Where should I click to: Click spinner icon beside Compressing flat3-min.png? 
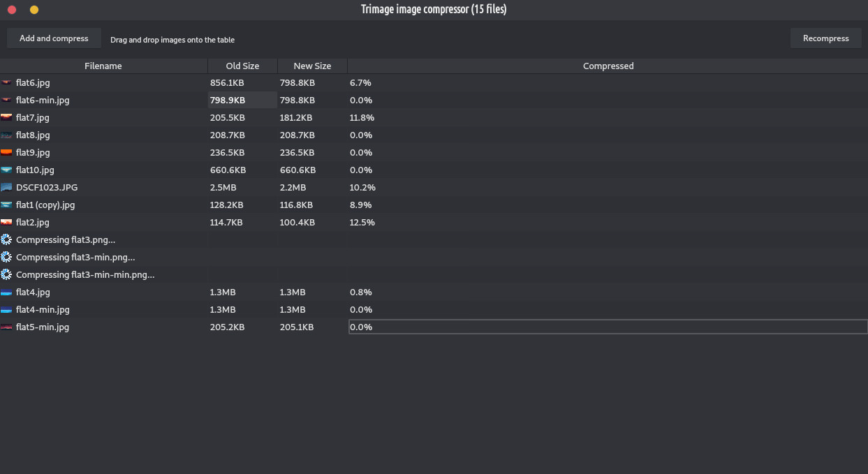(6, 257)
